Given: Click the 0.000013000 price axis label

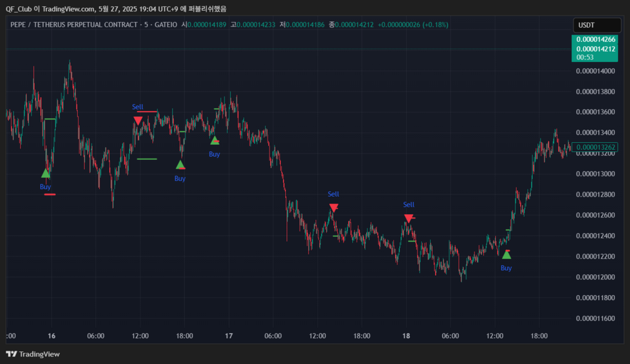Looking at the screenshot, I should coord(595,174).
